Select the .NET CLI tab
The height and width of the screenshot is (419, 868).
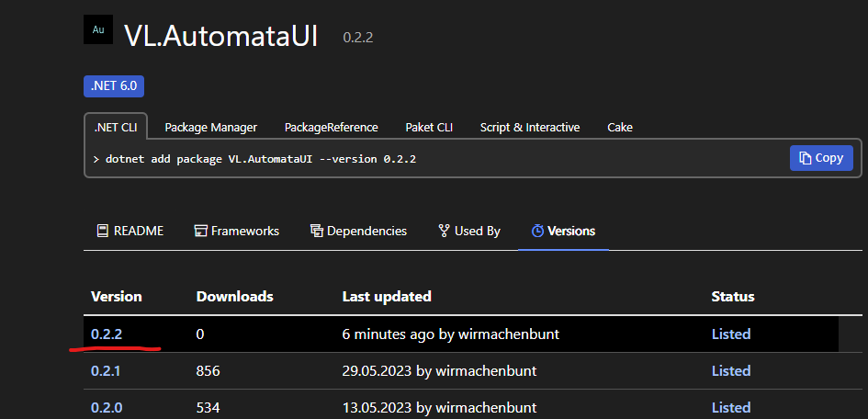click(x=116, y=127)
